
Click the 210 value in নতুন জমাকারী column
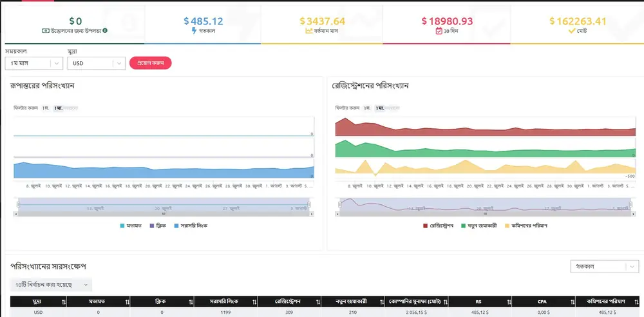point(353,312)
